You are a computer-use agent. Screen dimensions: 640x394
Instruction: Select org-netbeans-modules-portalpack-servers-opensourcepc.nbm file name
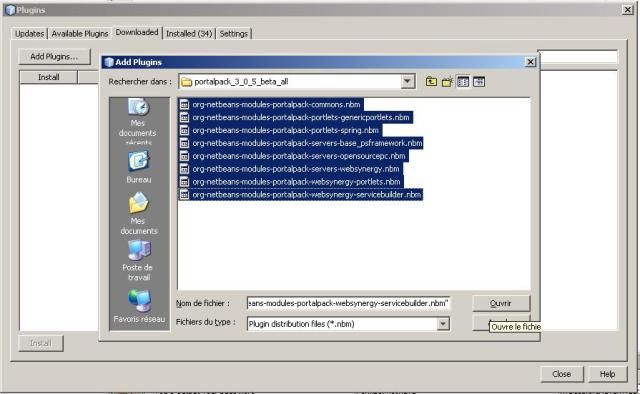pos(299,156)
